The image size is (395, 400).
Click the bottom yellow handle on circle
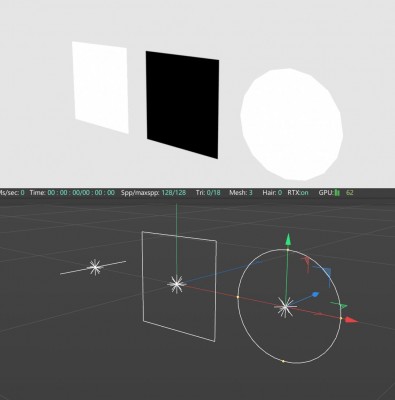[x=283, y=361]
